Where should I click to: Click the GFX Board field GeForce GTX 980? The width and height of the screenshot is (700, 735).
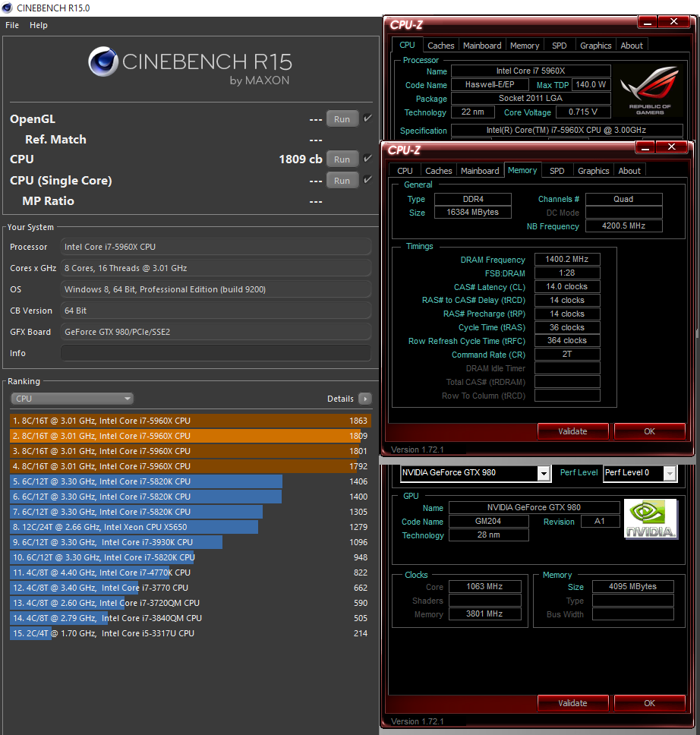[x=216, y=332]
